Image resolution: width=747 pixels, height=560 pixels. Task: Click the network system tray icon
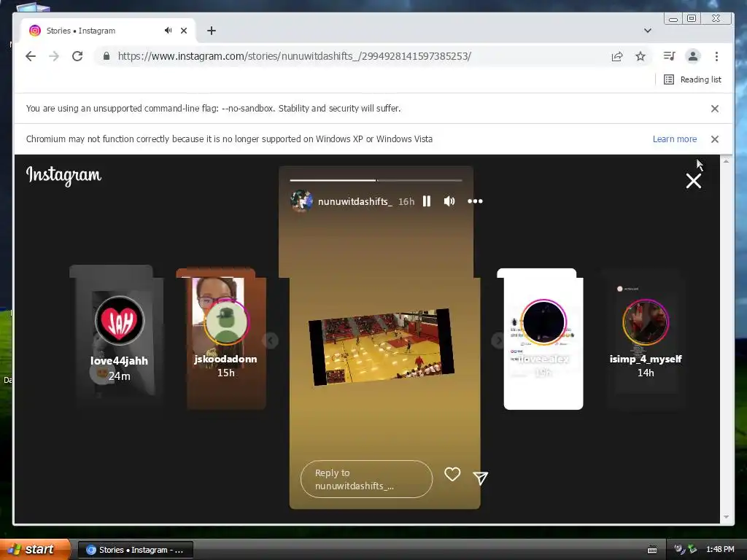[692, 550]
